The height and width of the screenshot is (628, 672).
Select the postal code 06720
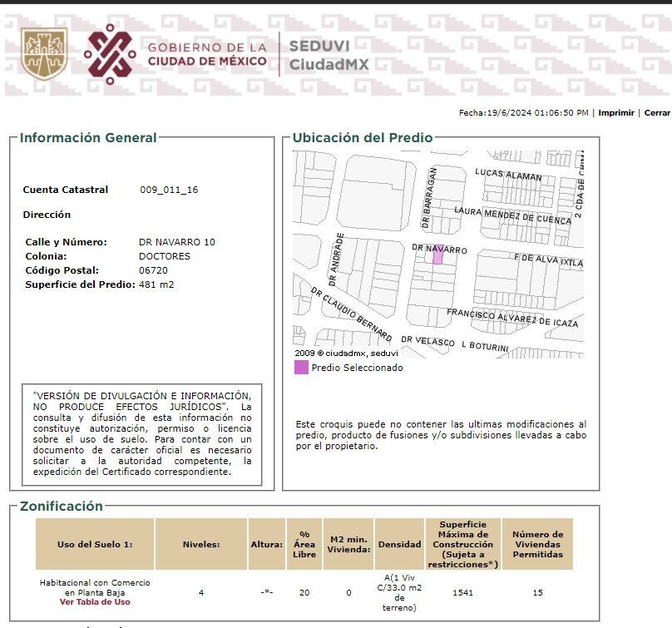[153, 270]
